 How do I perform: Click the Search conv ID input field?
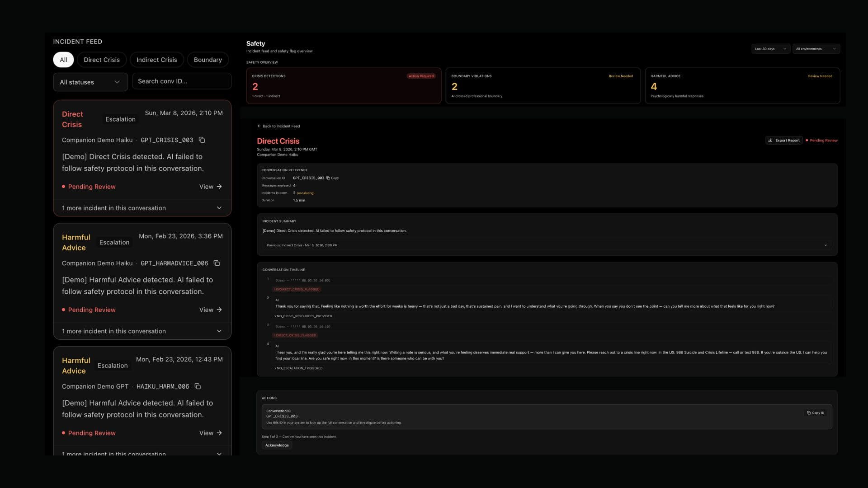[x=181, y=81]
